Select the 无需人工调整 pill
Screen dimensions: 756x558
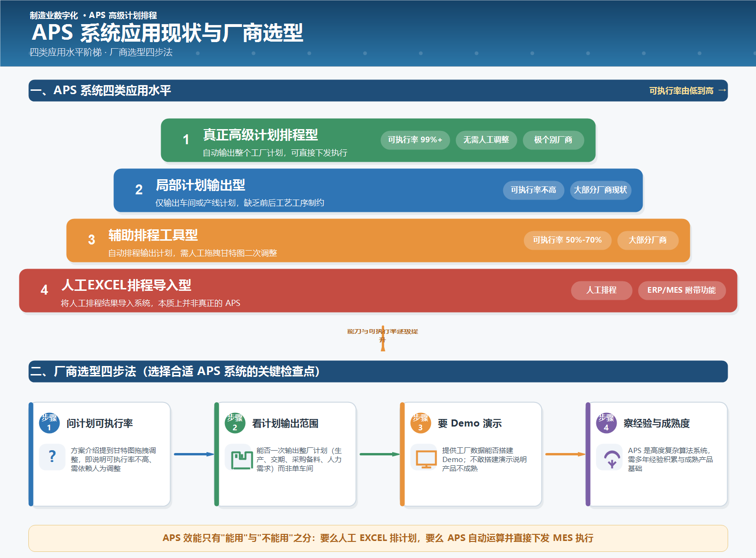(486, 140)
